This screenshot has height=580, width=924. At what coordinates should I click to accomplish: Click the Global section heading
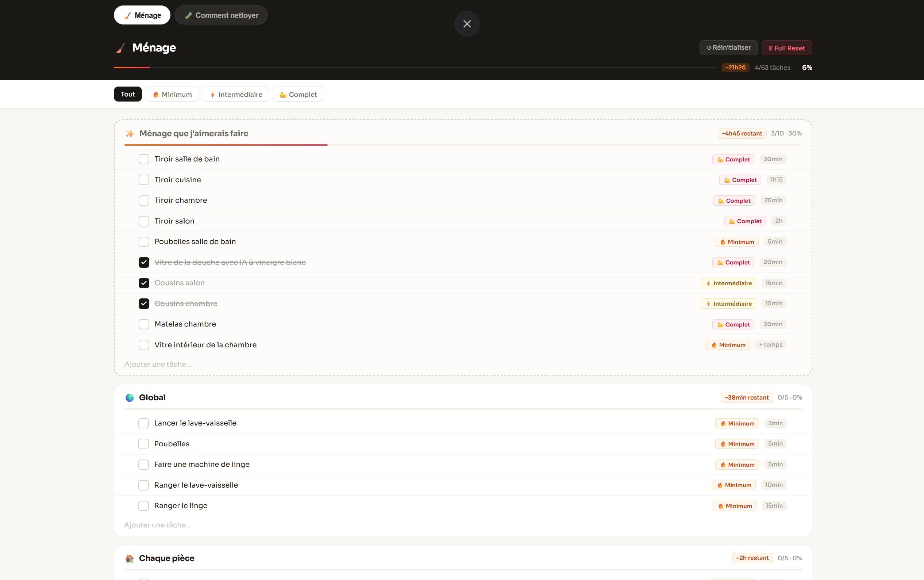152,397
